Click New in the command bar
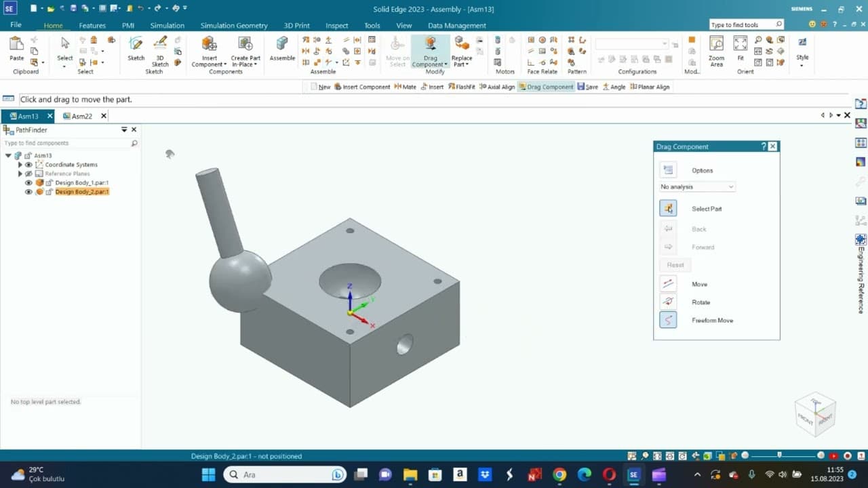Image resolution: width=868 pixels, height=488 pixels. tap(320, 87)
